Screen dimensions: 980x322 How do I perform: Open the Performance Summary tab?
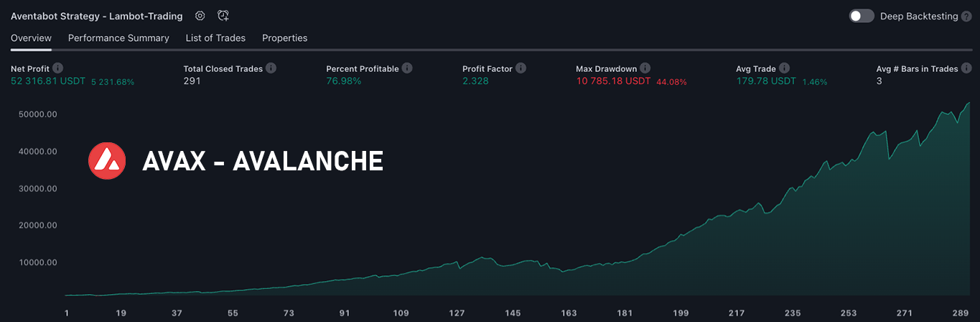[x=118, y=38]
